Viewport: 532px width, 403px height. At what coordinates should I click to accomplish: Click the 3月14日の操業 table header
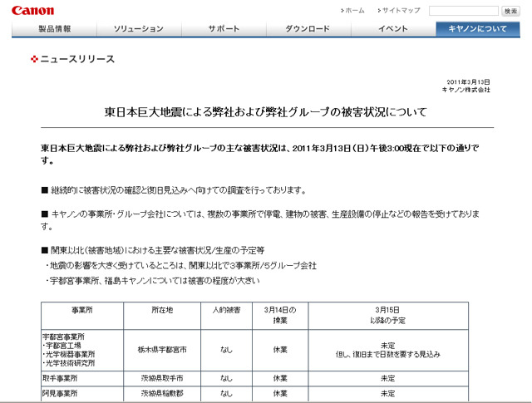click(x=280, y=315)
